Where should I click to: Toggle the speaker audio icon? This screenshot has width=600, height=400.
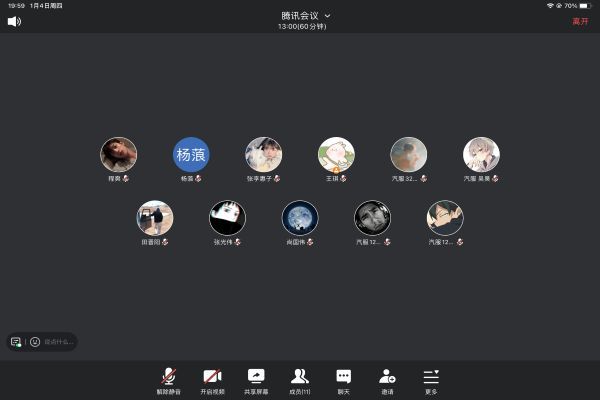(x=14, y=21)
